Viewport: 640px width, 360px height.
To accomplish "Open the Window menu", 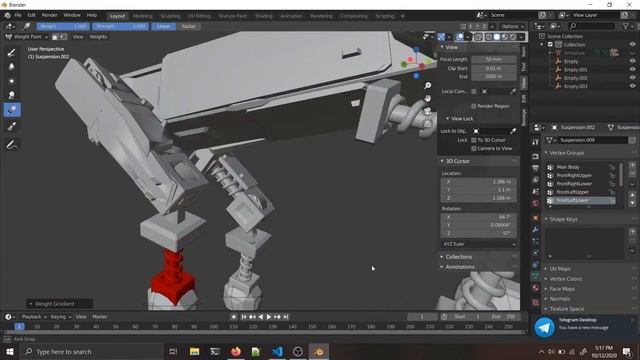I will 72,15.
